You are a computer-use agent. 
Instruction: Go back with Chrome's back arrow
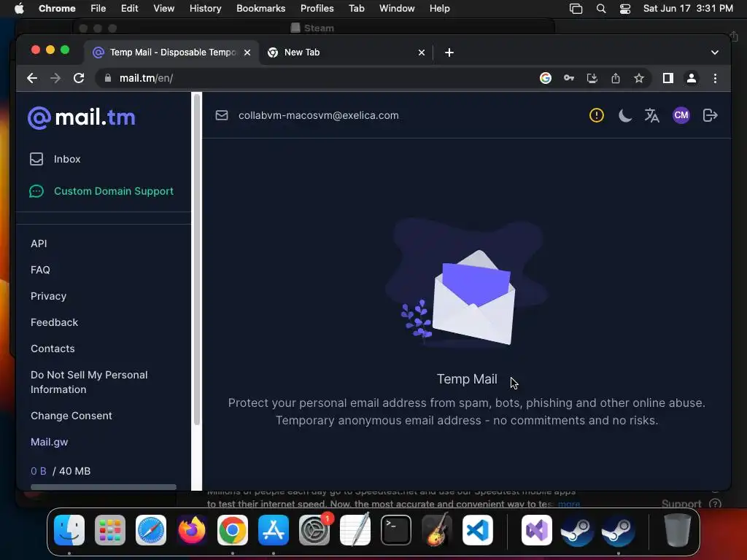tap(32, 78)
